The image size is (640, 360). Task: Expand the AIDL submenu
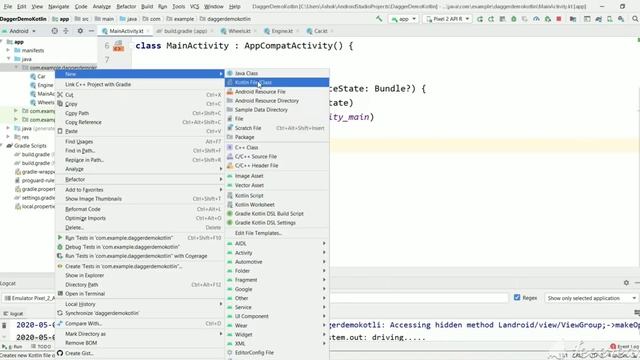click(x=277, y=243)
